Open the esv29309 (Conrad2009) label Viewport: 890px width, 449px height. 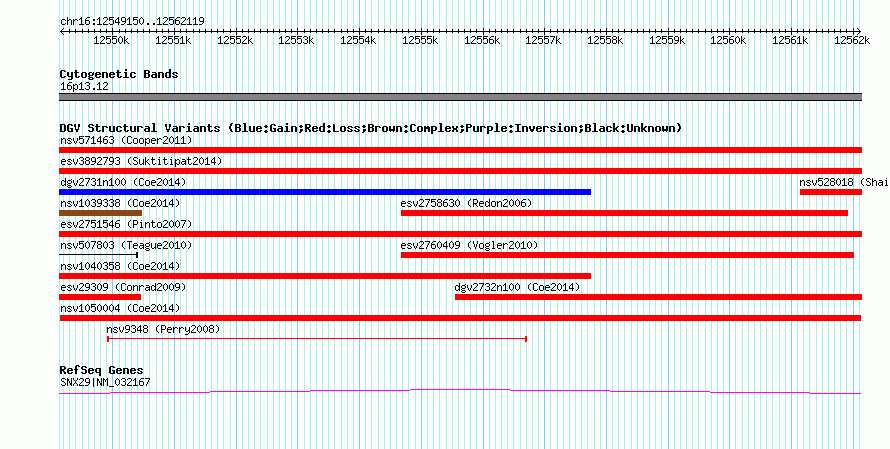pyautogui.click(x=123, y=287)
